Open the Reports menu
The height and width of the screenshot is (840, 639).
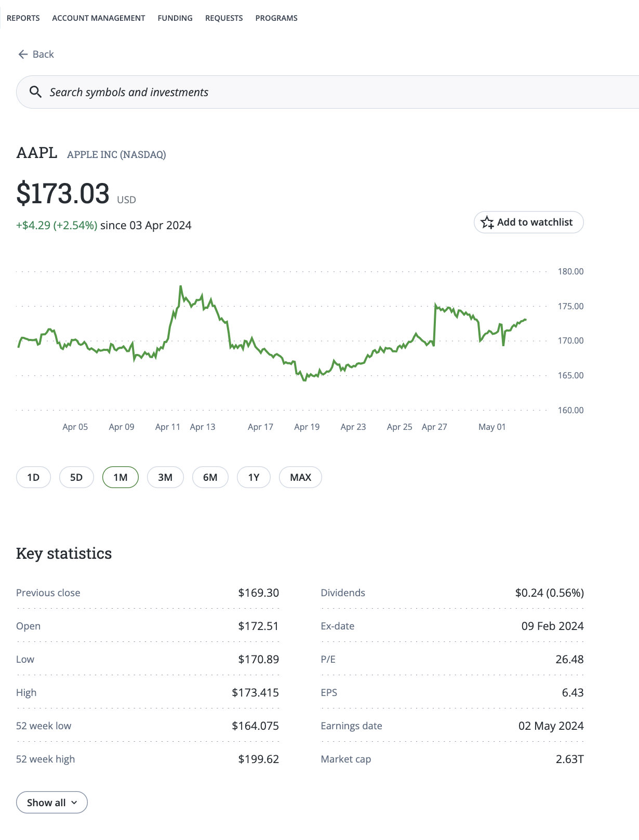click(x=23, y=18)
